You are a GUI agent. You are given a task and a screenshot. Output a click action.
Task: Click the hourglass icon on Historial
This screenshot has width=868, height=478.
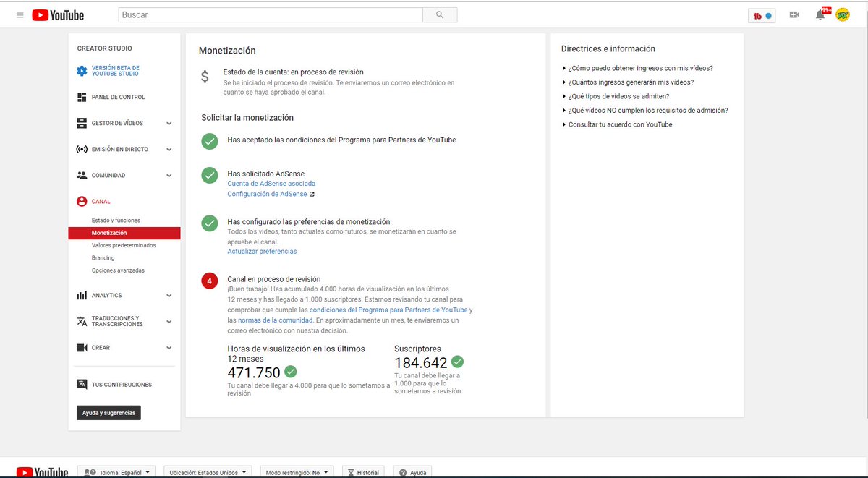351,472
